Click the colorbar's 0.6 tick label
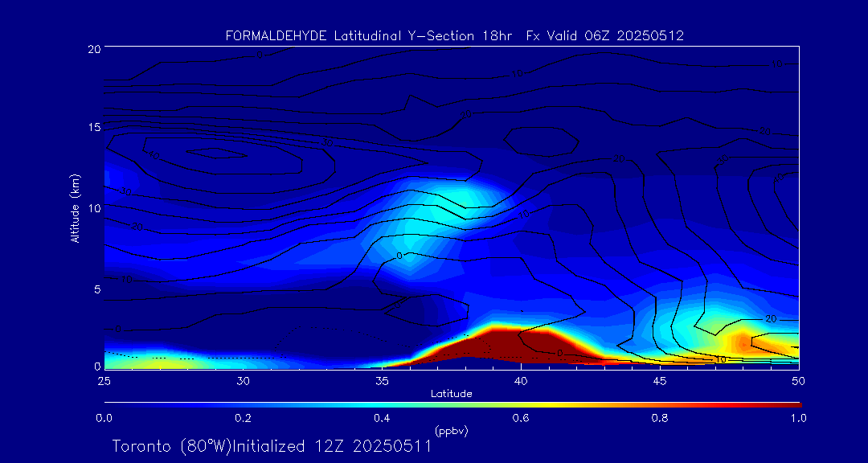Viewport: 868px width, 463px height. point(521,418)
